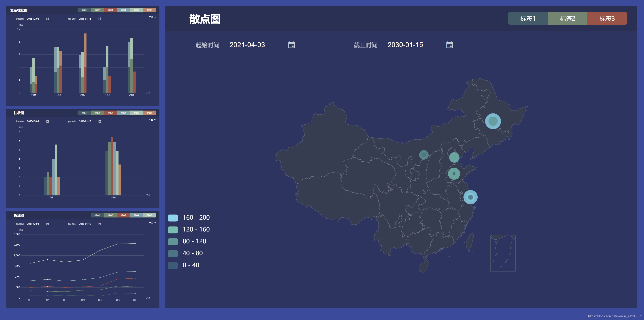This screenshot has height=320, width=644.
Task: Open 折线图 panel start date calendar icon
Action: pos(47,224)
